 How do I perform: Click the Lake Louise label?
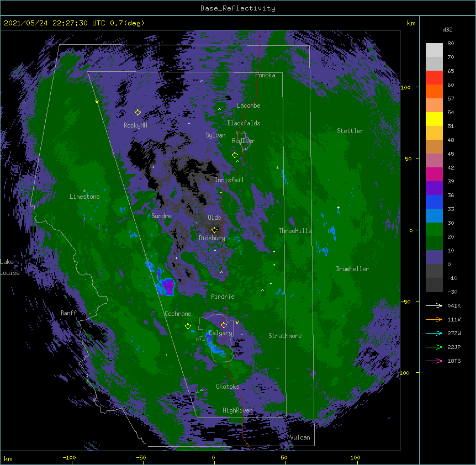point(10,267)
